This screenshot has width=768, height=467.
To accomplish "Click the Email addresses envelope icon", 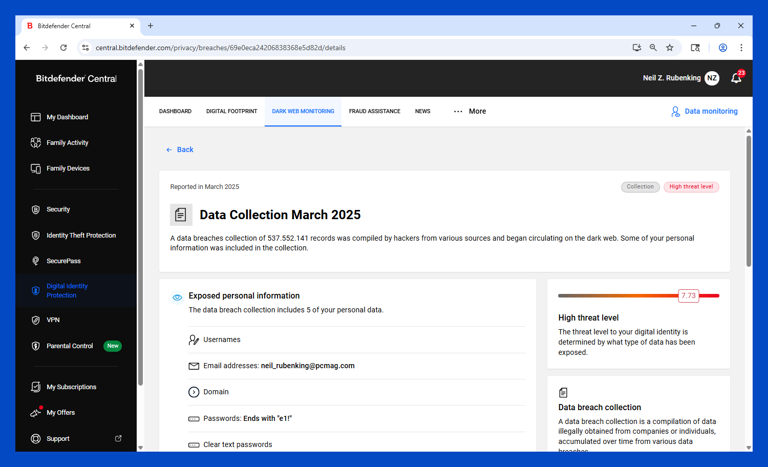I will point(193,366).
